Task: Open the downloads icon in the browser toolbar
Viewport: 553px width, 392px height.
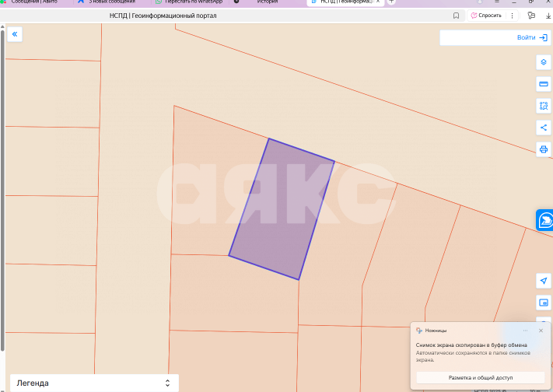Action: click(x=548, y=16)
